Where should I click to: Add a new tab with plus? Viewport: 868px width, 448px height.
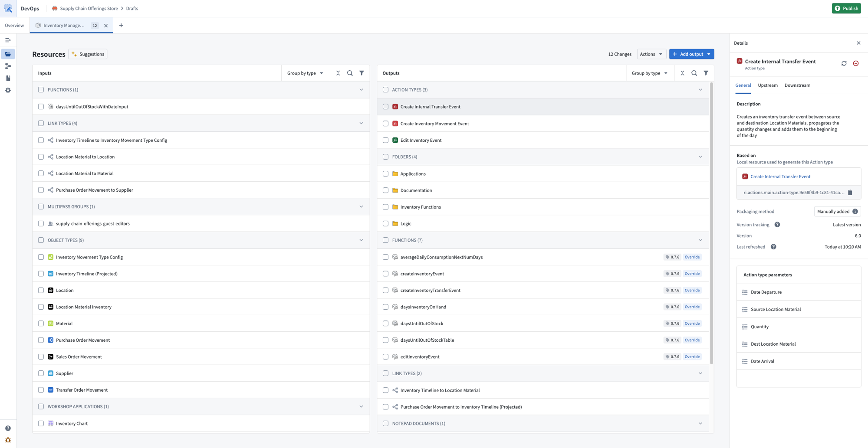pyautogui.click(x=121, y=26)
